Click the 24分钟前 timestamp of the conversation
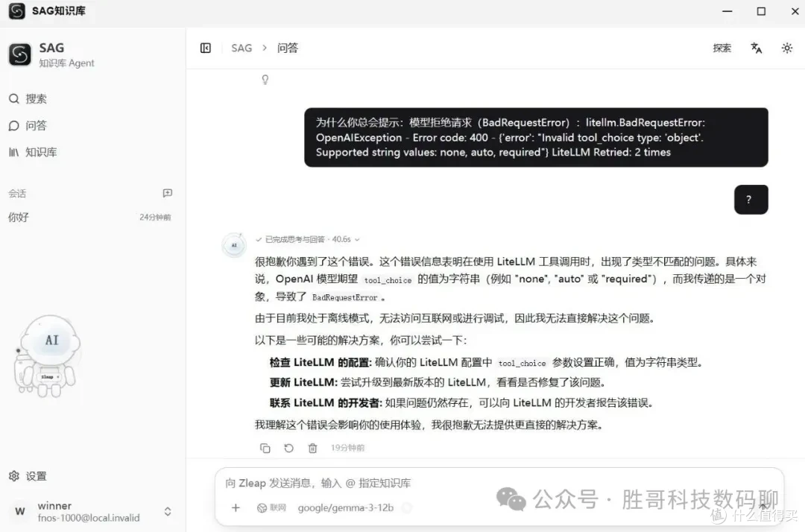This screenshot has height=532, width=805. click(x=155, y=217)
